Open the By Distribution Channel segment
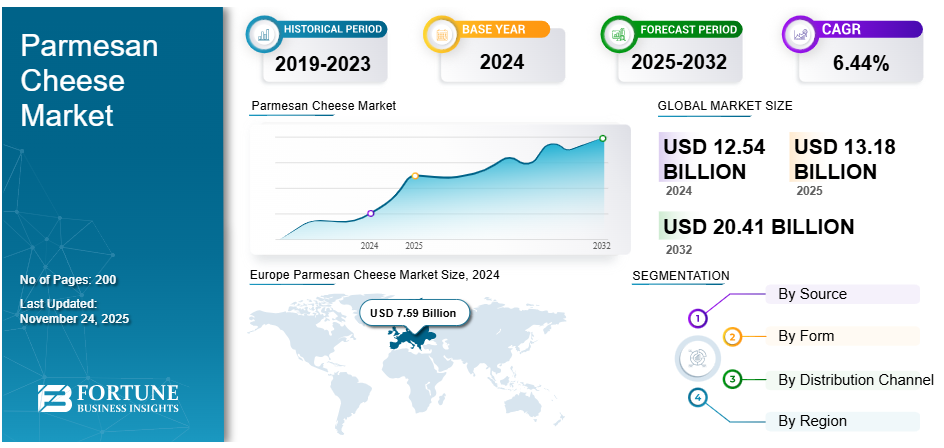 coord(855,379)
